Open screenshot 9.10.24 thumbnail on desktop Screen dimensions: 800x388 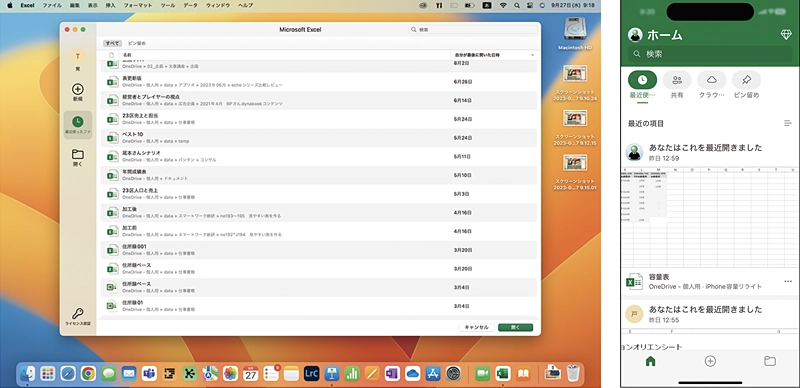click(575, 74)
